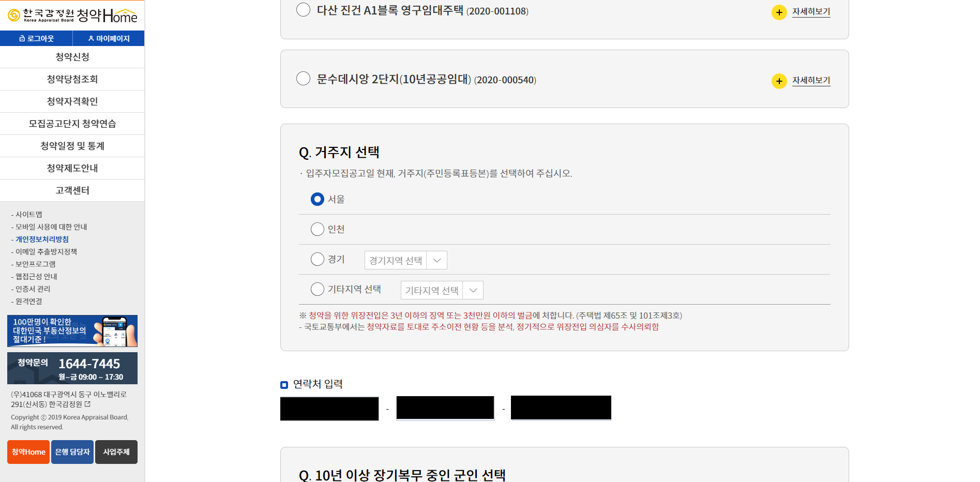Click the first phone number input field
Image resolution: width=980 pixels, height=482 pixels.
click(329, 408)
